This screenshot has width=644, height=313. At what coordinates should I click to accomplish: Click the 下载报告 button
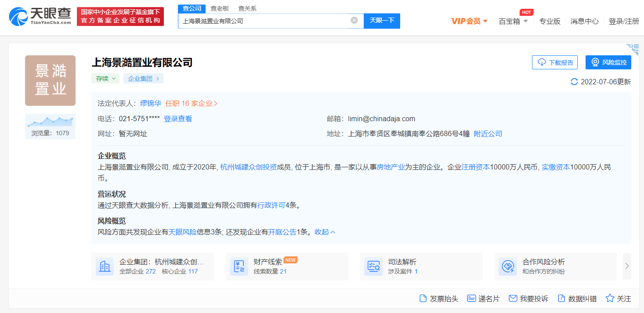(555, 62)
